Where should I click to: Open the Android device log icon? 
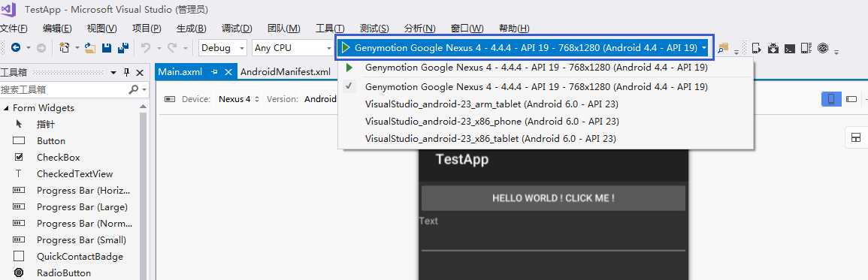pyautogui.click(x=806, y=48)
